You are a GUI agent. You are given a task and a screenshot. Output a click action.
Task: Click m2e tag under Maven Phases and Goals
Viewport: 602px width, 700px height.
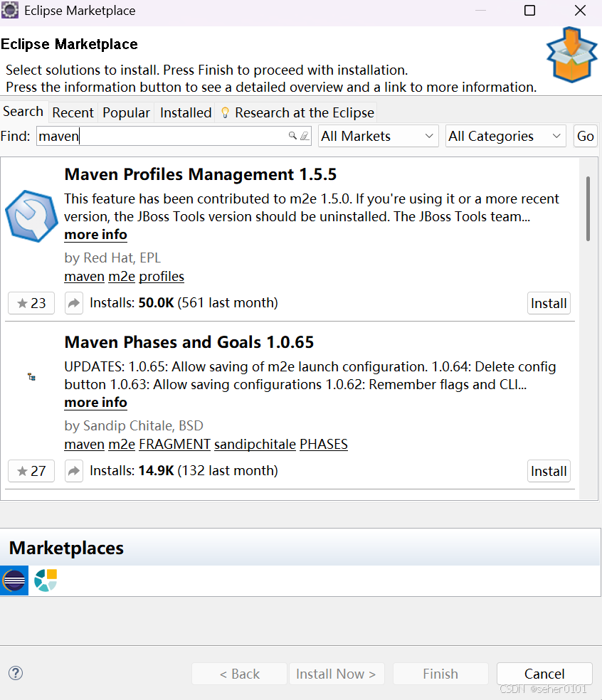pos(122,444)
